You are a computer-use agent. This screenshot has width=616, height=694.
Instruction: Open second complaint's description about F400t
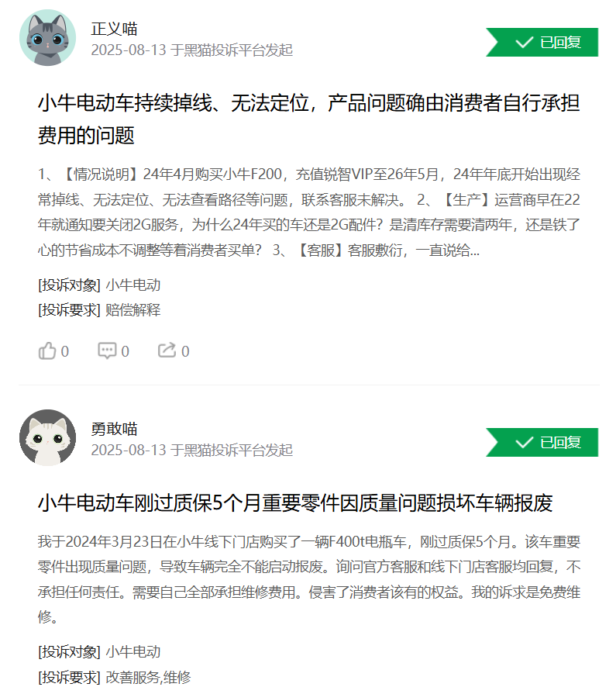click(308, 579)
